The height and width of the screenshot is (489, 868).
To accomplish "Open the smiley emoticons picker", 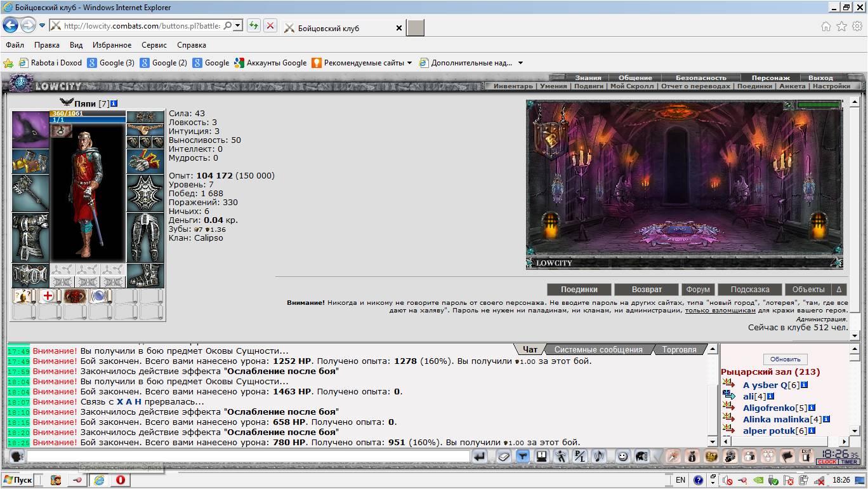I will click(x=623, y=456).
